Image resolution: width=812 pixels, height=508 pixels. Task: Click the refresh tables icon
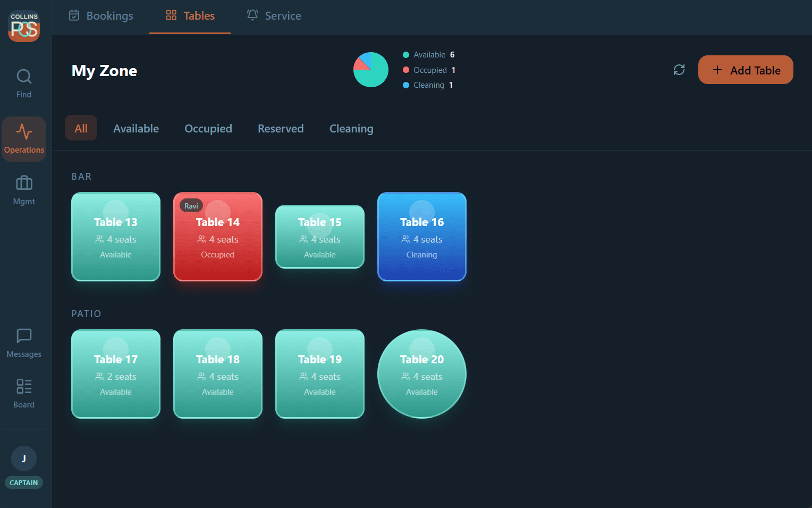click(679, 70)
